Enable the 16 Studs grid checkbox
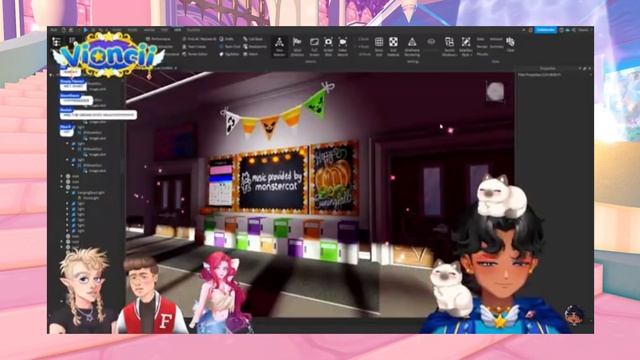Image resolution: width=640 pixels, height=360 pixels. (x=363, y=54)
